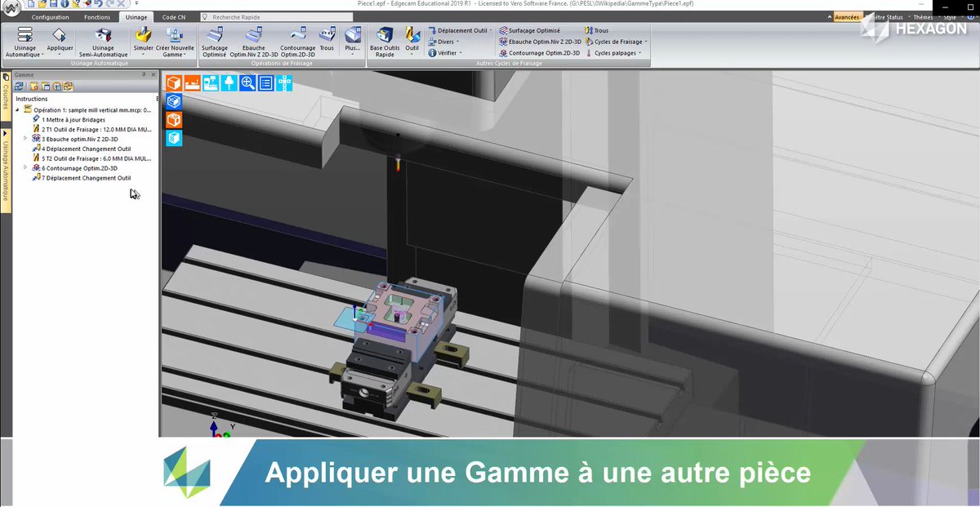
Task: Expand the 6 Contournage Optim.2D-3D node
Action: coord(25,168)
